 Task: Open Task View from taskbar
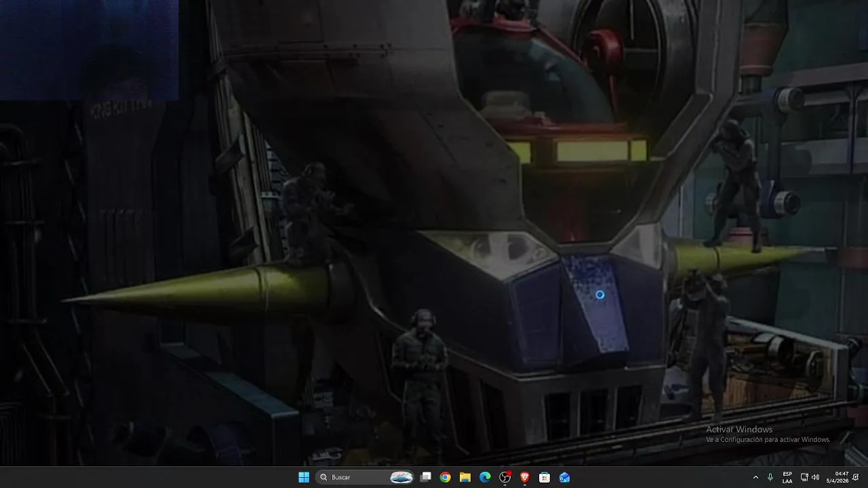tap(425, 477)
